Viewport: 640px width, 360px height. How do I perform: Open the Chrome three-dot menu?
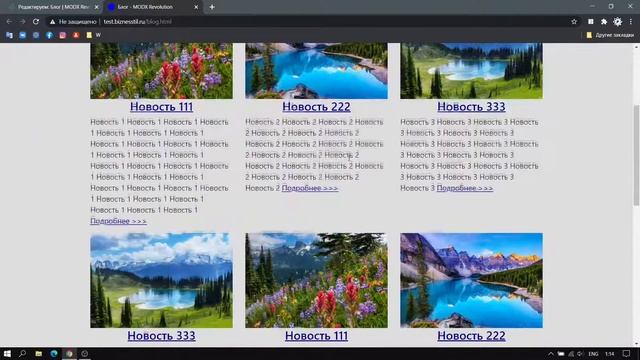click(631, 22)
